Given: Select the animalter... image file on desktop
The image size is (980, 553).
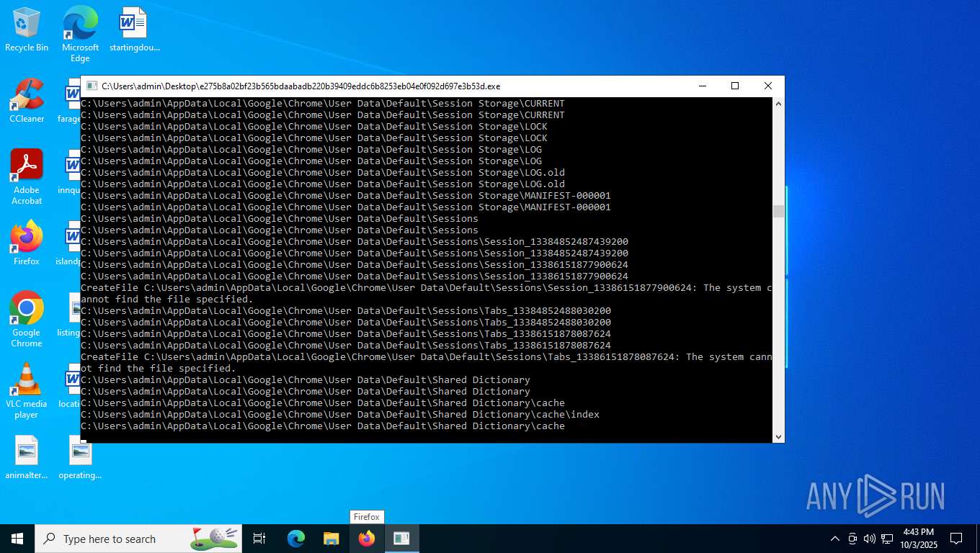Looking at the screenshot, I should pos(27,457).
